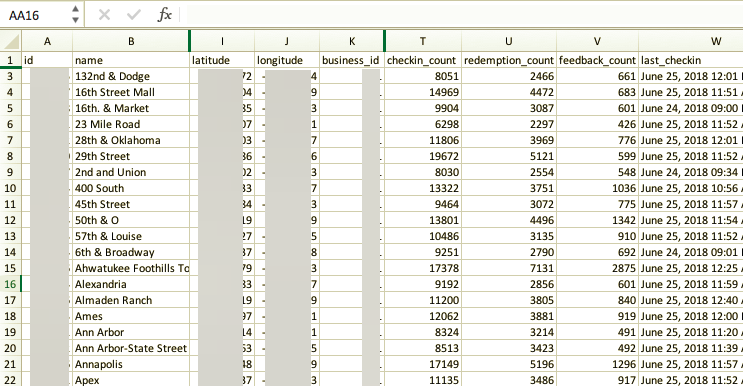
Task: Select column V header
Action: (x=597, y=41)
